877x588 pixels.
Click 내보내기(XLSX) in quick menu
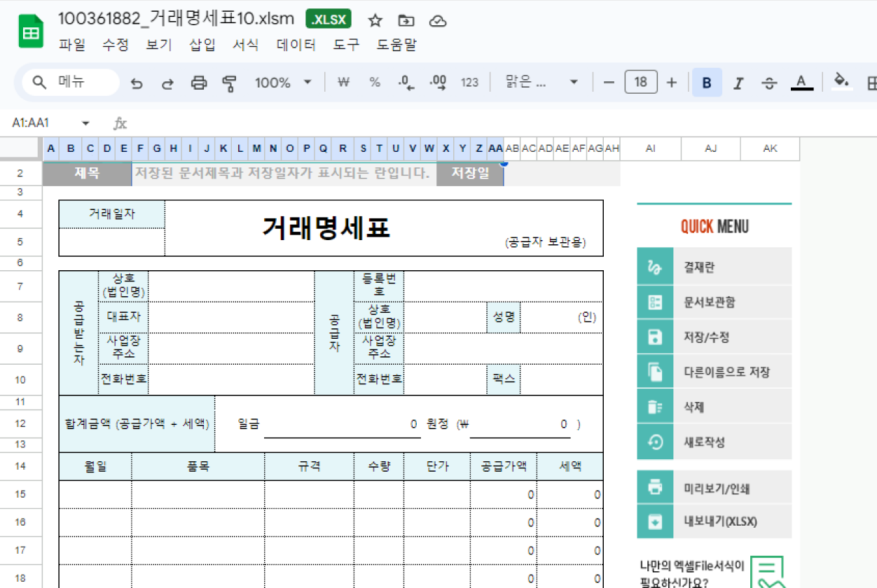[714, 521]
